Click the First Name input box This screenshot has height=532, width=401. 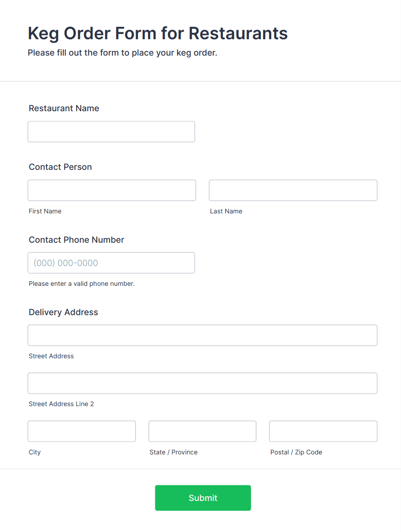[112, 190]
